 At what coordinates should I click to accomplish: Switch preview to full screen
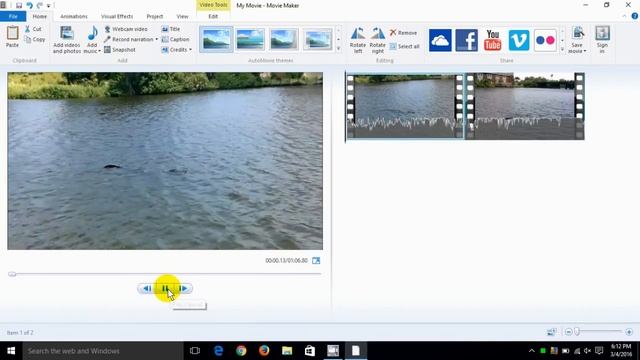316,260
